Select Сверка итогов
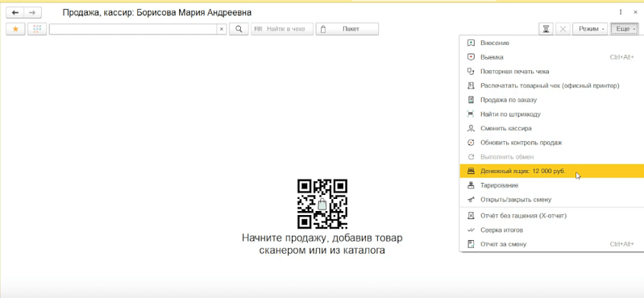The image size is (644, 298). 551,230
